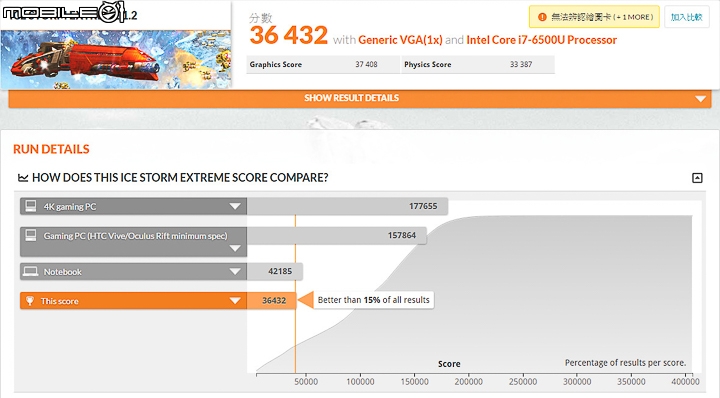Open the graphics card warning notice button

594,17
